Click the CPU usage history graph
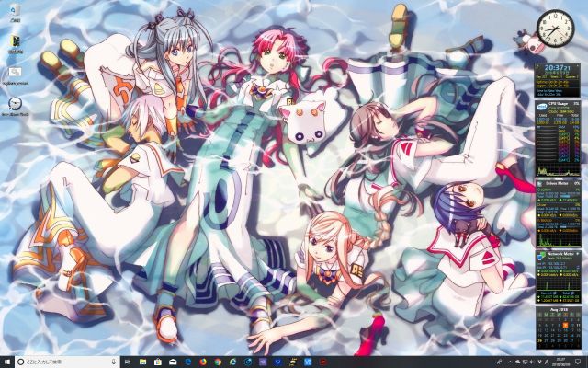 (558, 171)
